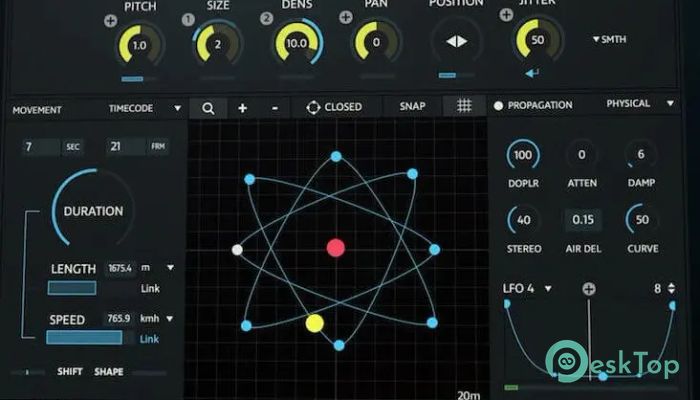700x400 pixels.
Task: Click the LENGTH value 1675.4
Action: [120, 268]
